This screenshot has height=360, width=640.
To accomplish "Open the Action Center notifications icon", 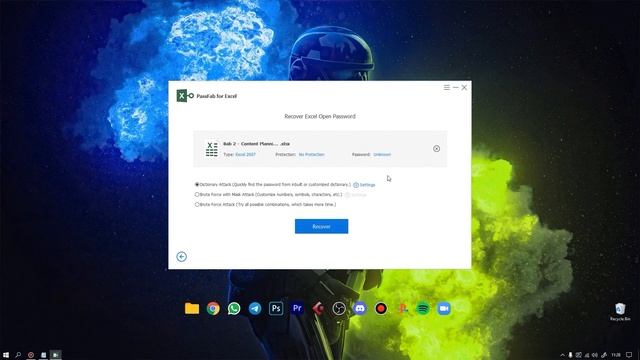I will pos(629,355).
